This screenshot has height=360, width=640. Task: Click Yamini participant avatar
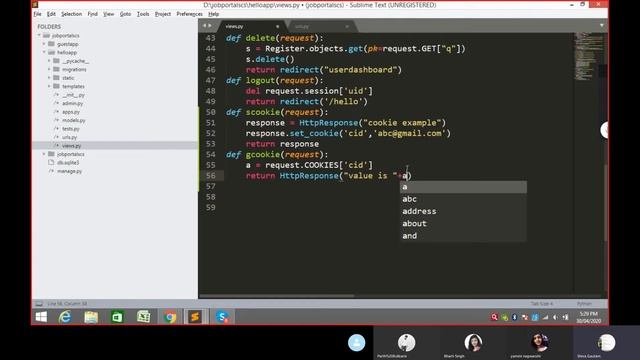540,342
